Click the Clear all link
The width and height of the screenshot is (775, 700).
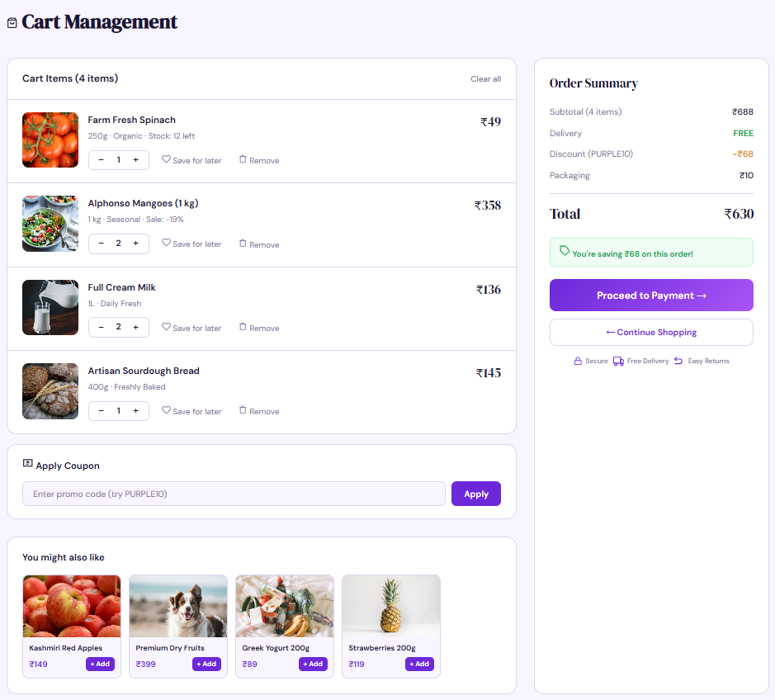pos(485,78)
